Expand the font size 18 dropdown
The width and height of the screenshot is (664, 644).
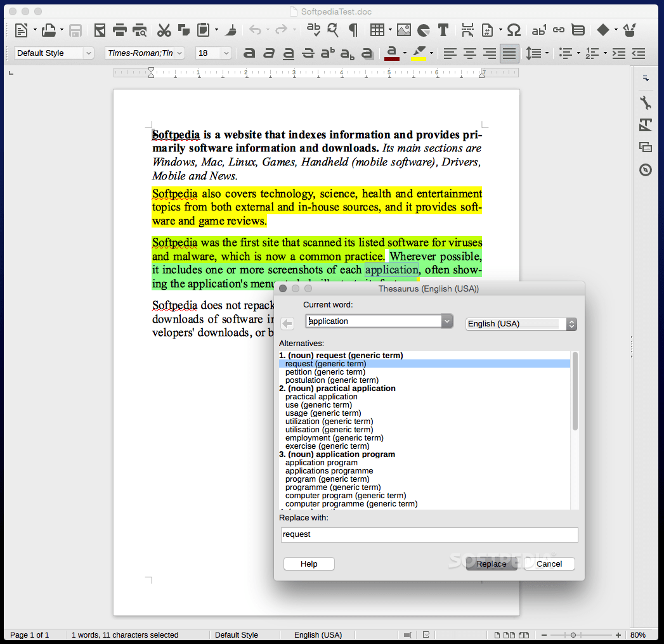pyautogui.click(x=226, y=53)
